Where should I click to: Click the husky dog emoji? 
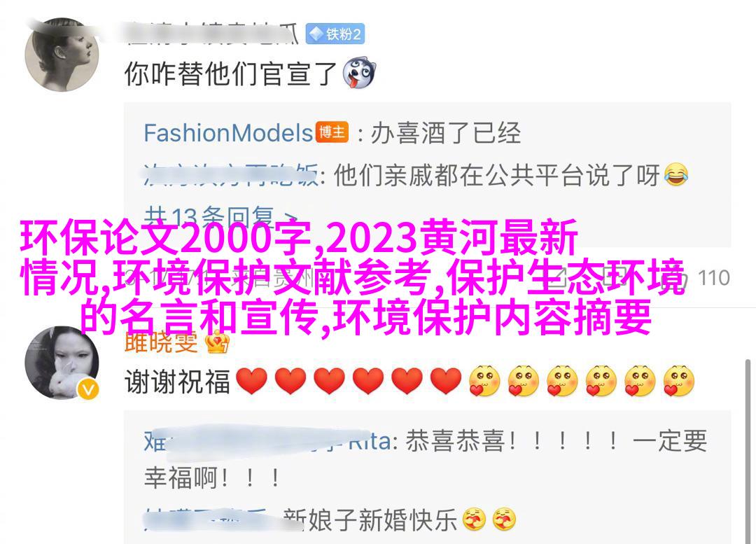tap(359, 74)
